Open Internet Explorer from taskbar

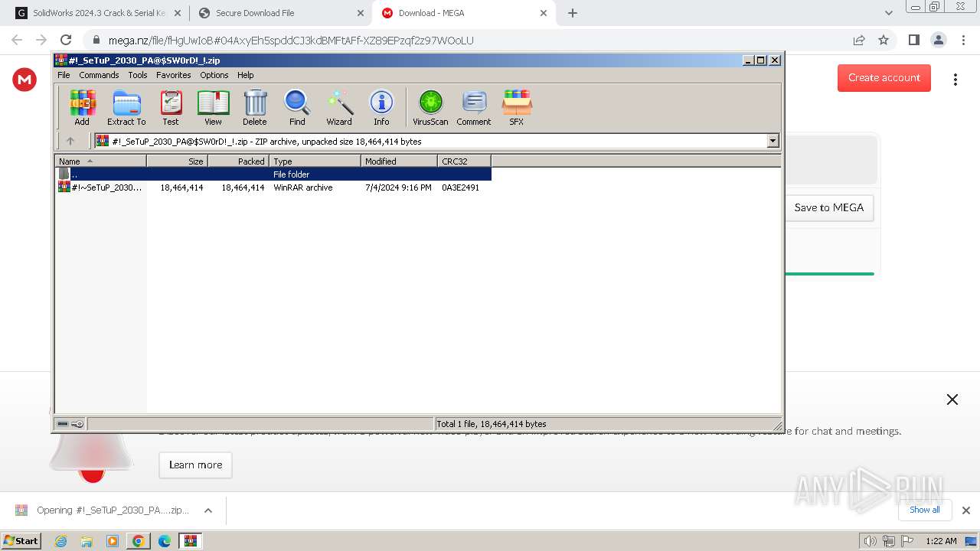pyautogui.click(x=60, y=541)
